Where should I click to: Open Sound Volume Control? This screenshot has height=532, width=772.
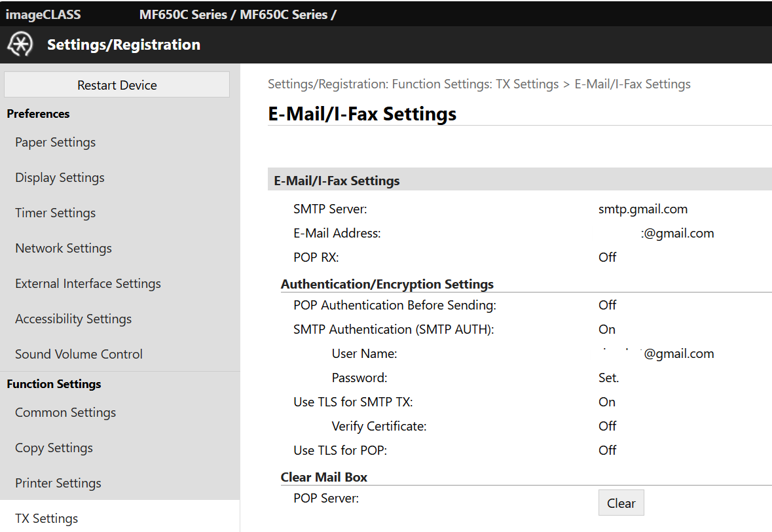(x=79, y=355)
